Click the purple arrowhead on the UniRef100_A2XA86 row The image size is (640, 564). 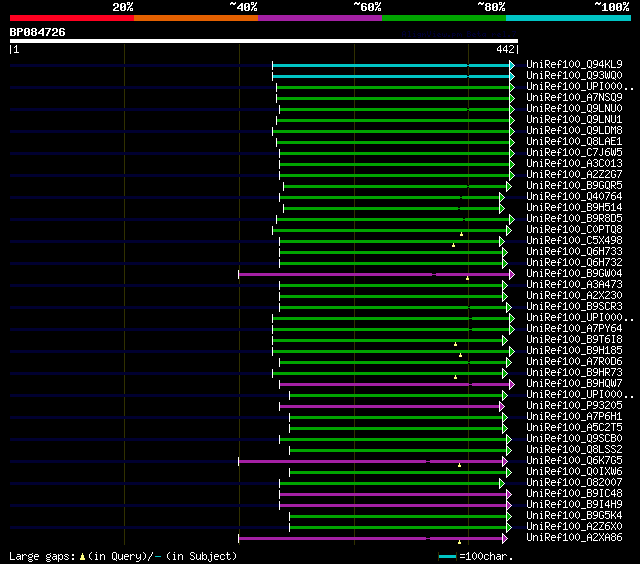[505, 538]
